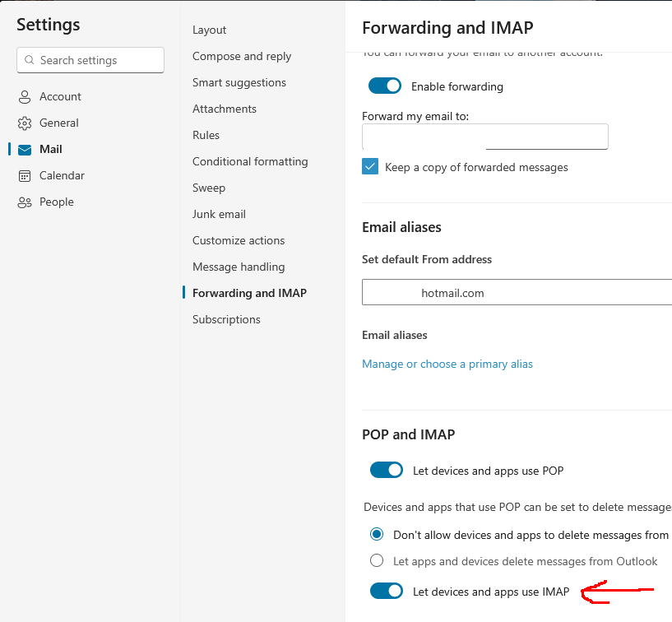Toggle Let devices and apps use IMAP

[386, 591]
